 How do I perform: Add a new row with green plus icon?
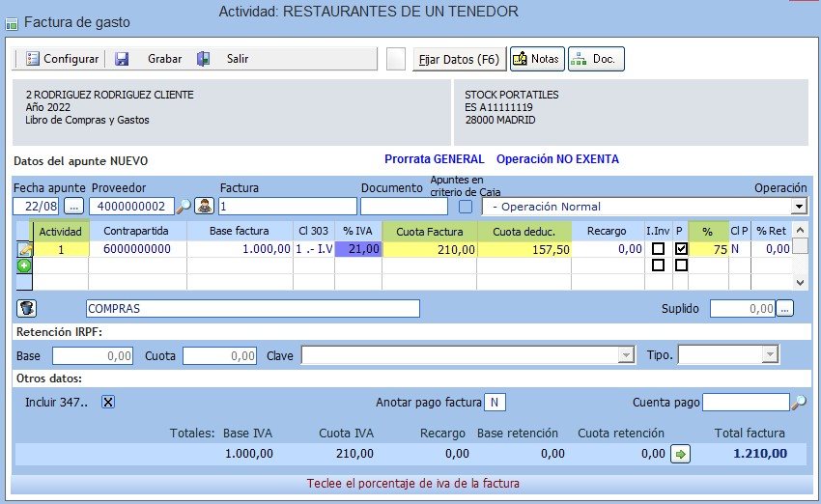[x=24, y=266]
